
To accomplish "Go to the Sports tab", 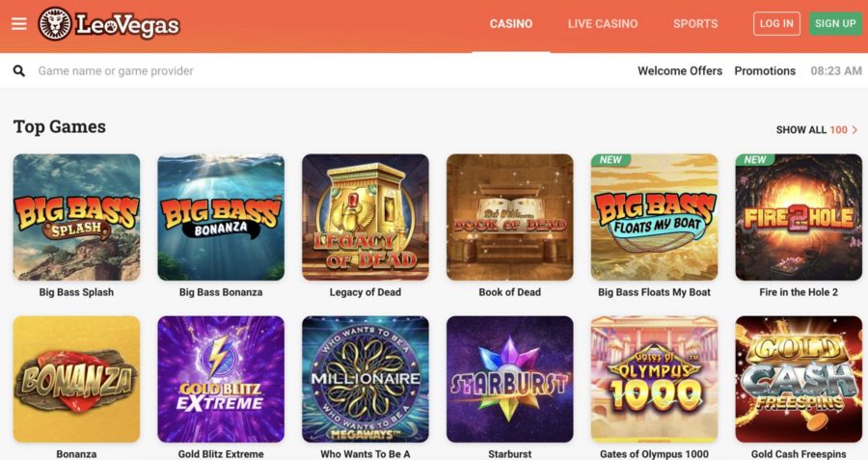I will (x=695, y=24).
